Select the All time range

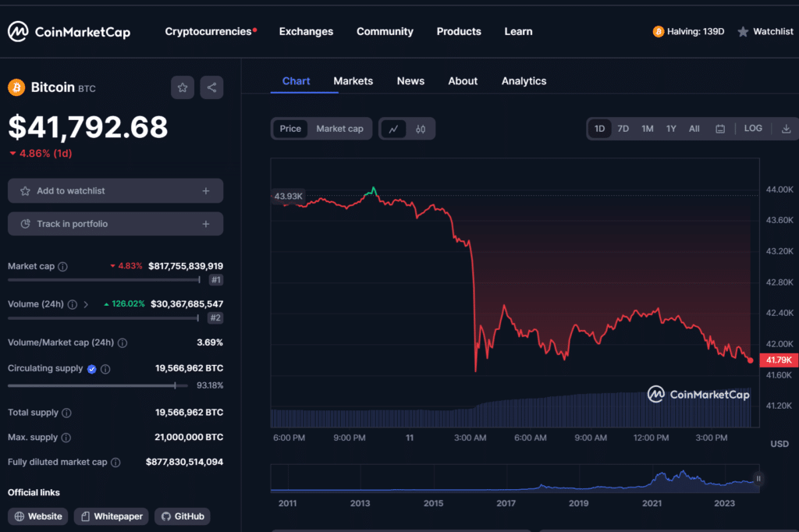coord(694,129)
